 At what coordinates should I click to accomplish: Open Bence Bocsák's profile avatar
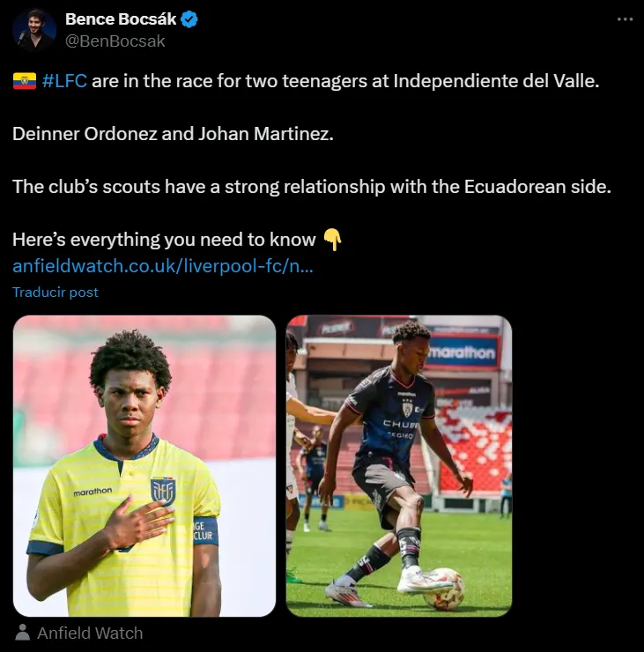34,30
